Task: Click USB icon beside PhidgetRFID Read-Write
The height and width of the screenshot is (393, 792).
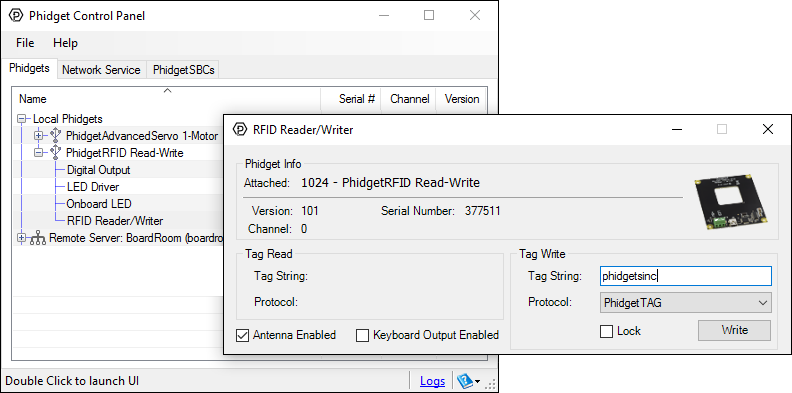Action: (x=56, y=153)
